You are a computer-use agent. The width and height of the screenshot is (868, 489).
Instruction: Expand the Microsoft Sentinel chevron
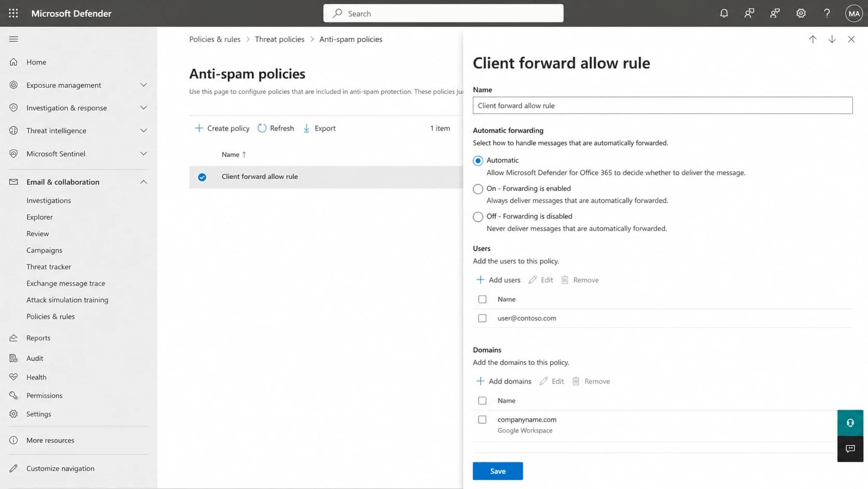click(144, 153)
